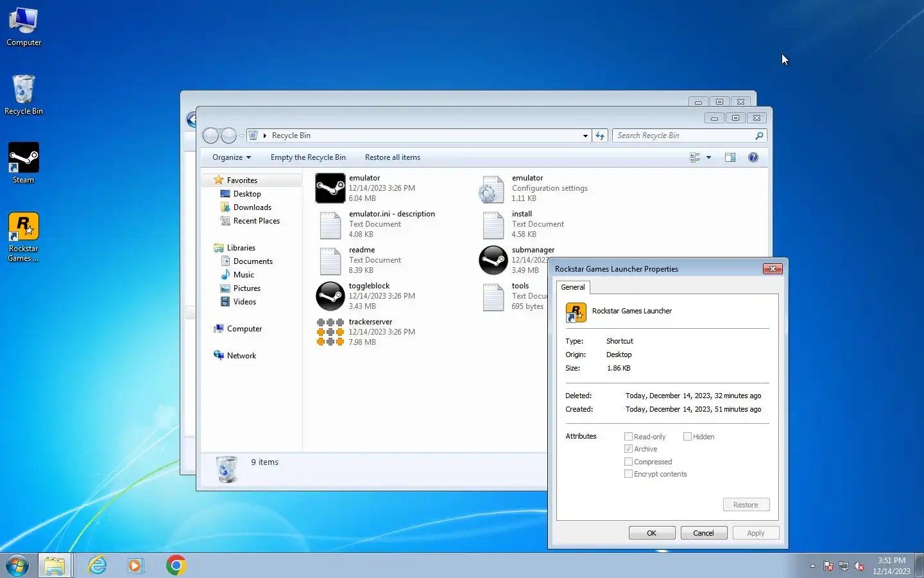Open the Computer desktop icon
924x578 pixels.
24,27
